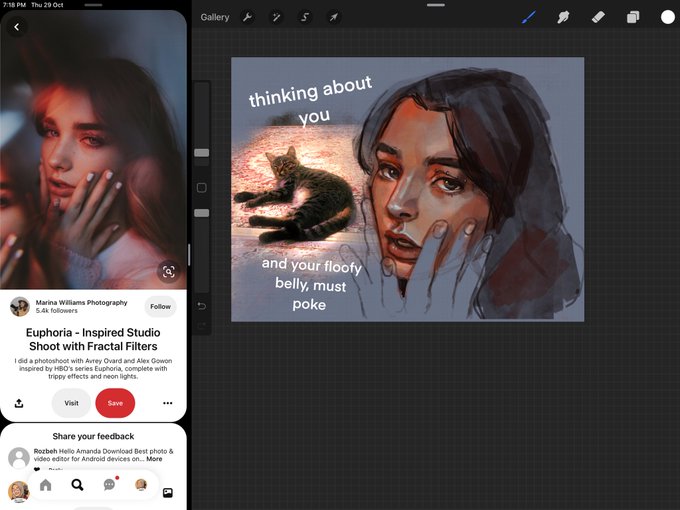Screen dimensions: 680x510
Task: Open the Pinterest pin photo
Action: 93,150
